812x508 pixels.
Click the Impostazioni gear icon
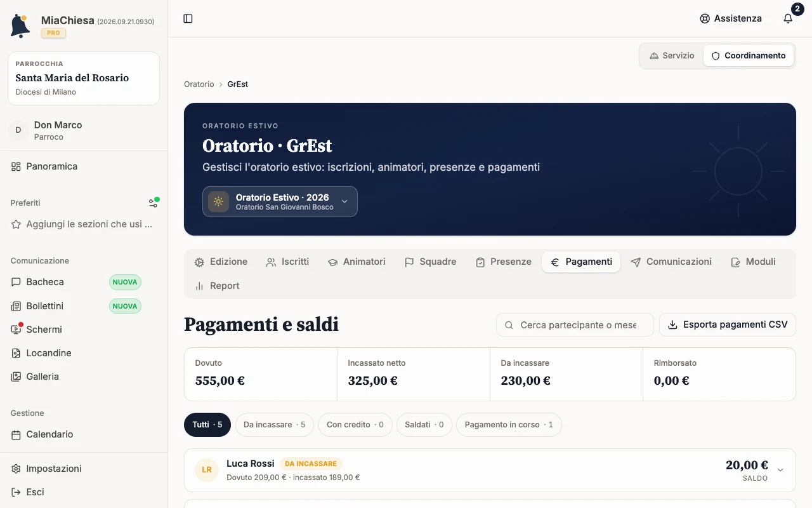[16, 469]
